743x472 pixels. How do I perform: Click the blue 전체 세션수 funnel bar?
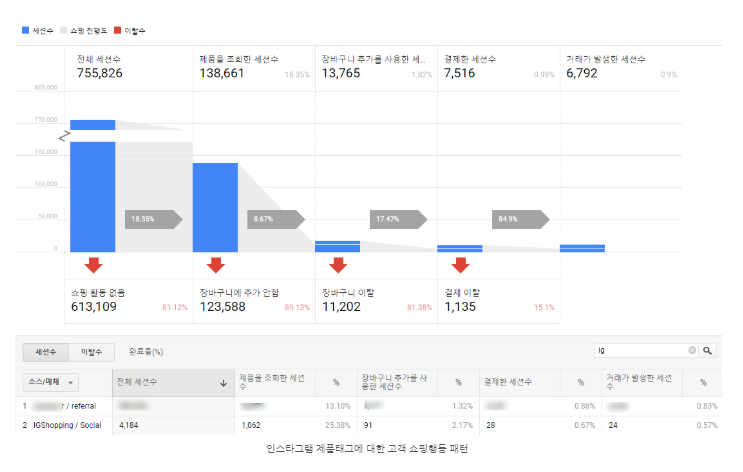[x=93, y=197]
